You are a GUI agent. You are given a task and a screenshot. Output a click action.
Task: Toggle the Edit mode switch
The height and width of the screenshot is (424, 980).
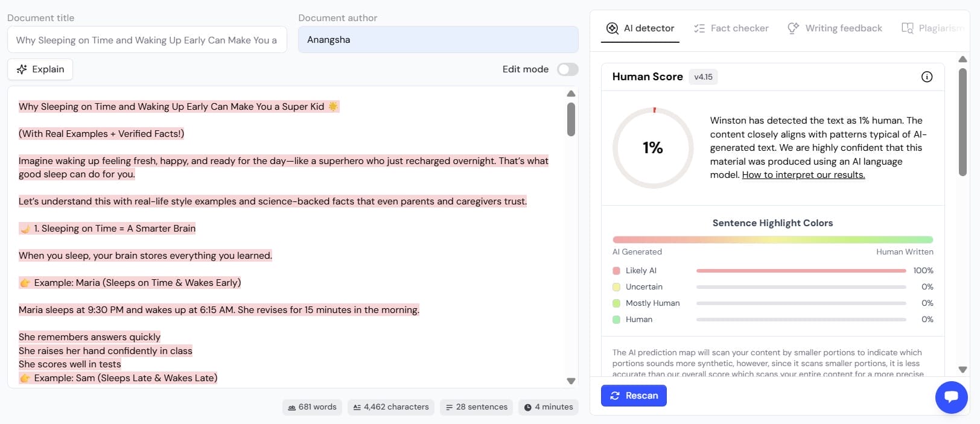pos(567,69)
